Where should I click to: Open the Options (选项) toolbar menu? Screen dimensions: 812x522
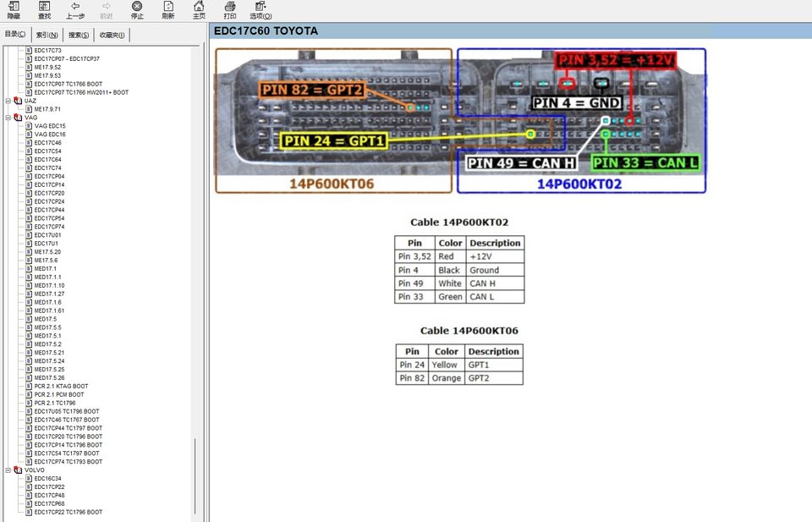pyautogui.click(x=261, y=10)
